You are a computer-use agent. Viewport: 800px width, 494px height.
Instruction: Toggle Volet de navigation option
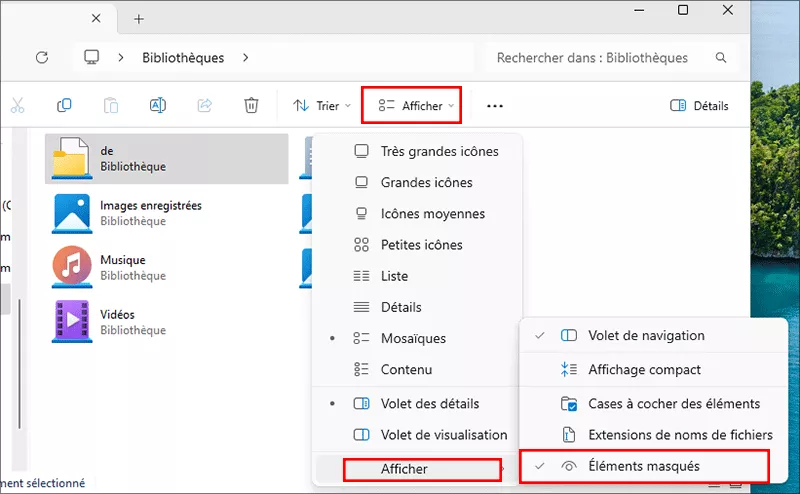click(x=646, y=336)
